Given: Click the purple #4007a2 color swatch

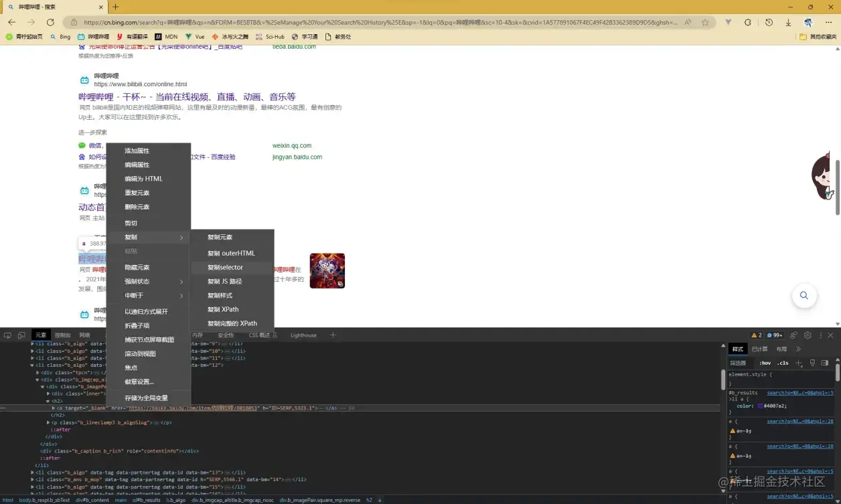Looking at the screenshot, I should [x=761, y=406].
